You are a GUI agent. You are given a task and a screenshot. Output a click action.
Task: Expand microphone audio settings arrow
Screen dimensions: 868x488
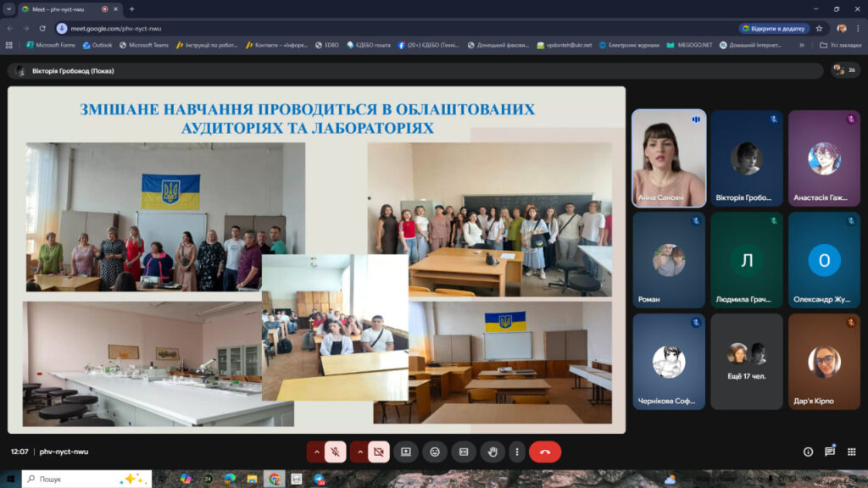tap(316, 452)
